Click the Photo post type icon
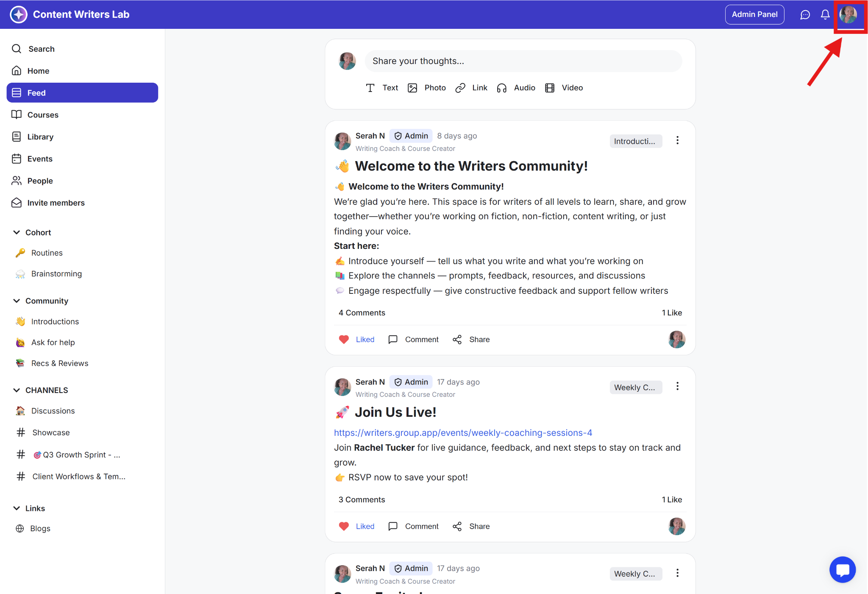The height and width of the screenshot is (594, 868). pyautogui.click(x=412, y=88)
